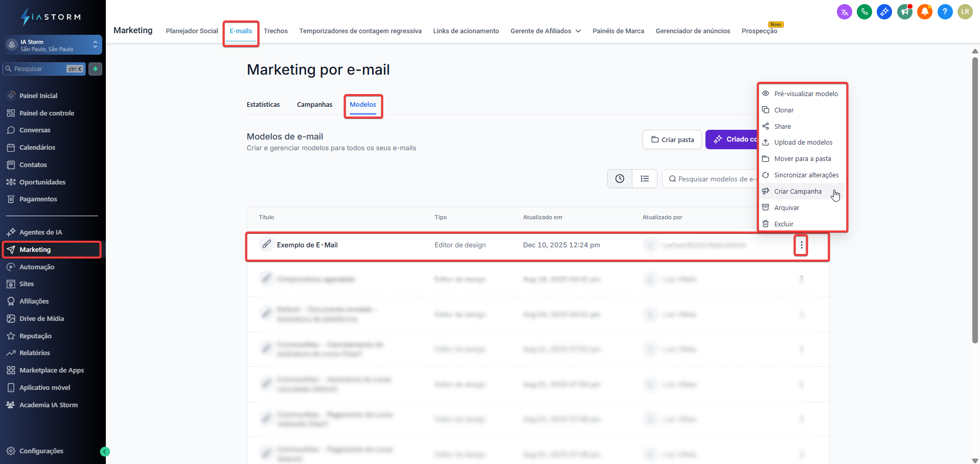Click the blue help question mark icon
Image resolution: width=980 pixels, height=464 pixels.
click(945, 12)
